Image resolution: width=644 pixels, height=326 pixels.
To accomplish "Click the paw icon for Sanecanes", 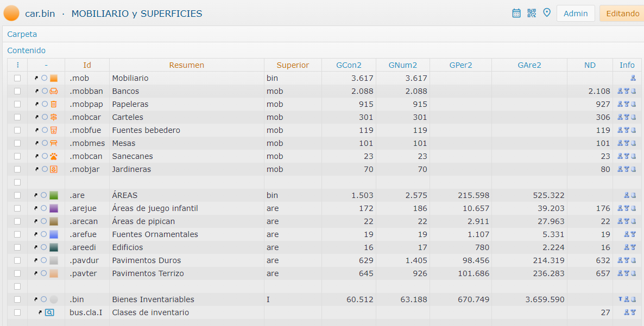I will tap(54, 156).
